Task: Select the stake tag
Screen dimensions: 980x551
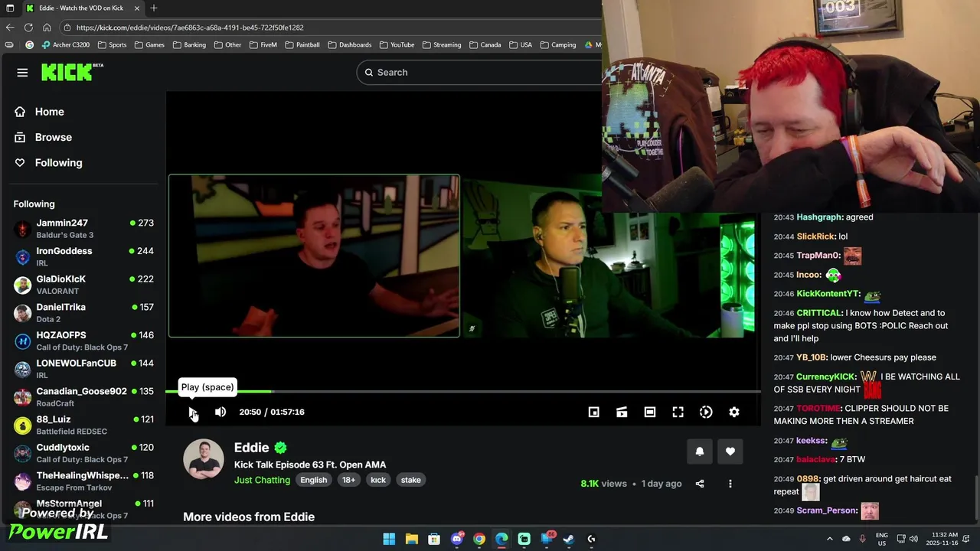Action: 411,480
